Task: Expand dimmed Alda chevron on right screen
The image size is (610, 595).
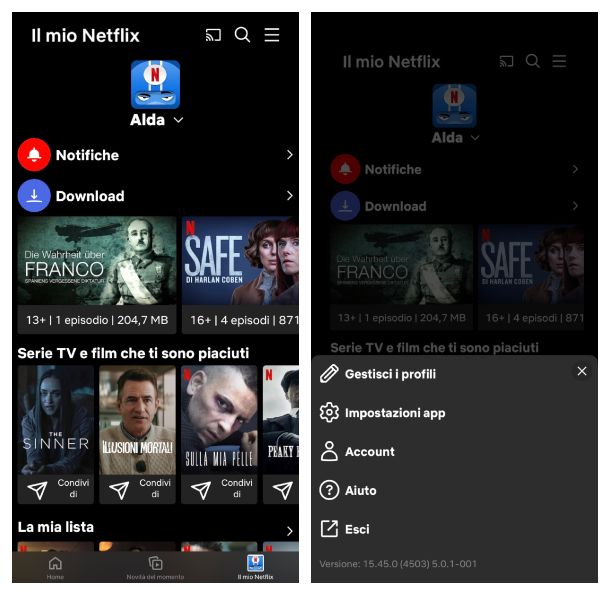Action: tap(475, 138)
